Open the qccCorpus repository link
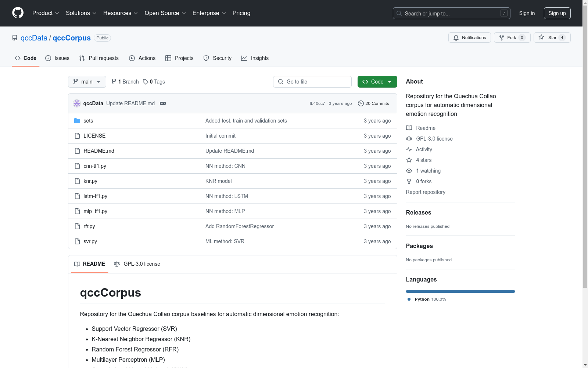 tap(72, 38)
